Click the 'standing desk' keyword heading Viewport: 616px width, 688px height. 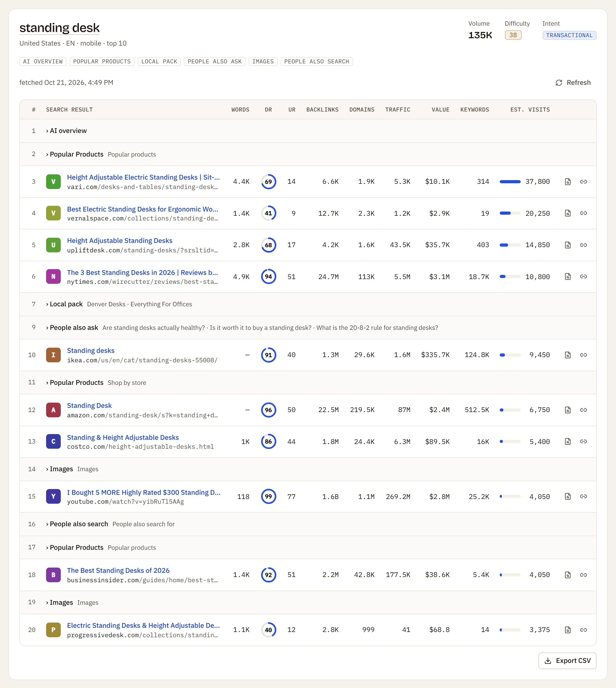click(59, 28)
